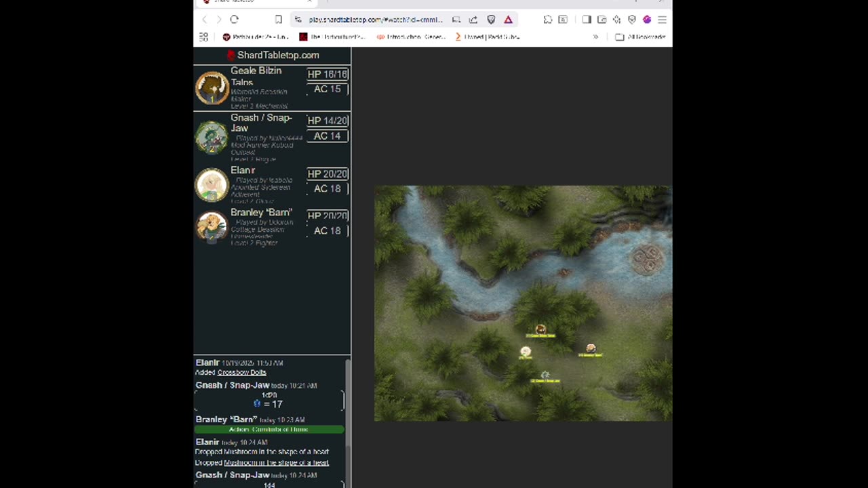Open the Crossbow Bolts link in chat log
The image size is (868, 488).
241,372
